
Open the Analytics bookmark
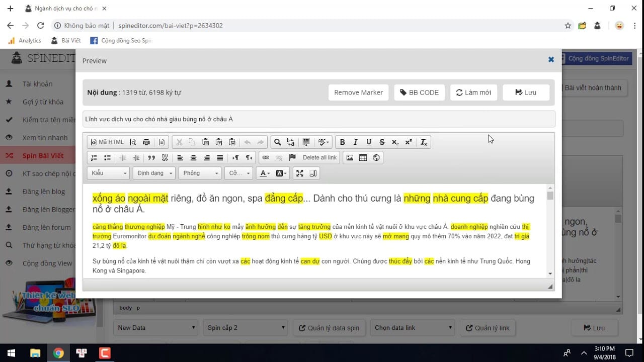25,41
